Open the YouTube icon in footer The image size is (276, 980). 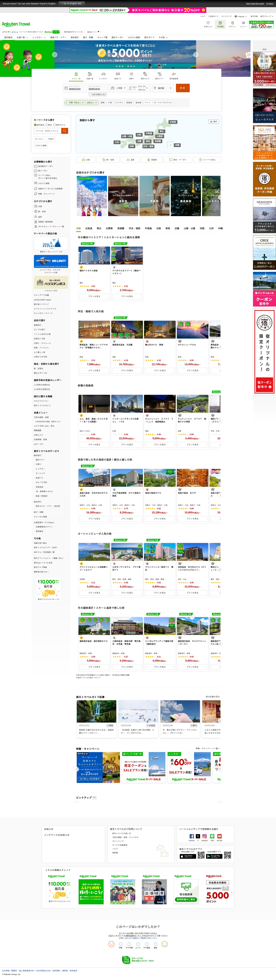coord(219,836)
